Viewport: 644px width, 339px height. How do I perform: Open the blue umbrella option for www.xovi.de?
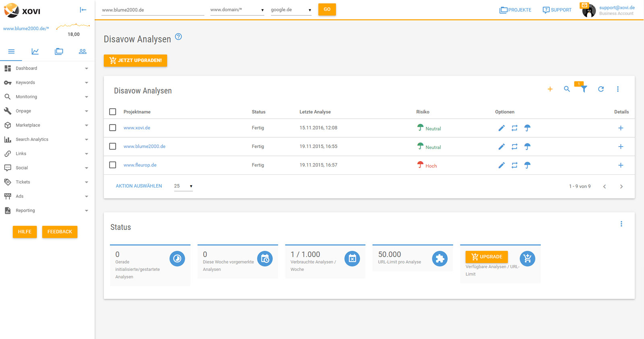tap(527, 128)
